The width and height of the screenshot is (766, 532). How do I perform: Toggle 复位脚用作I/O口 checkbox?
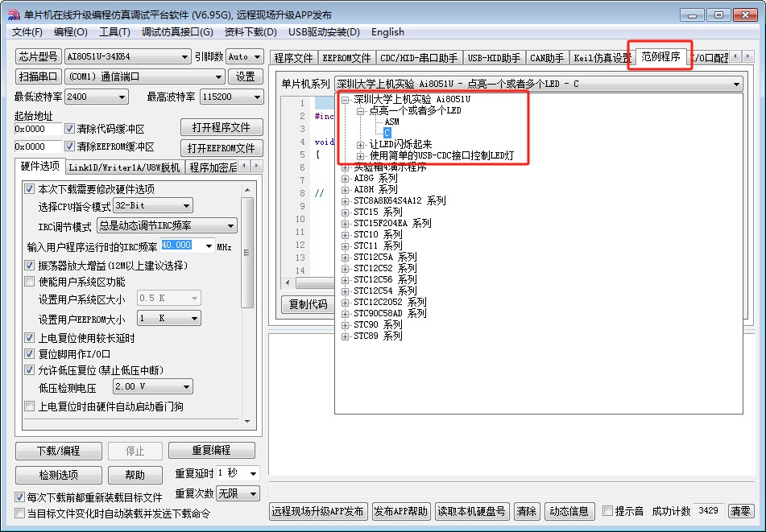coord(30,354)
